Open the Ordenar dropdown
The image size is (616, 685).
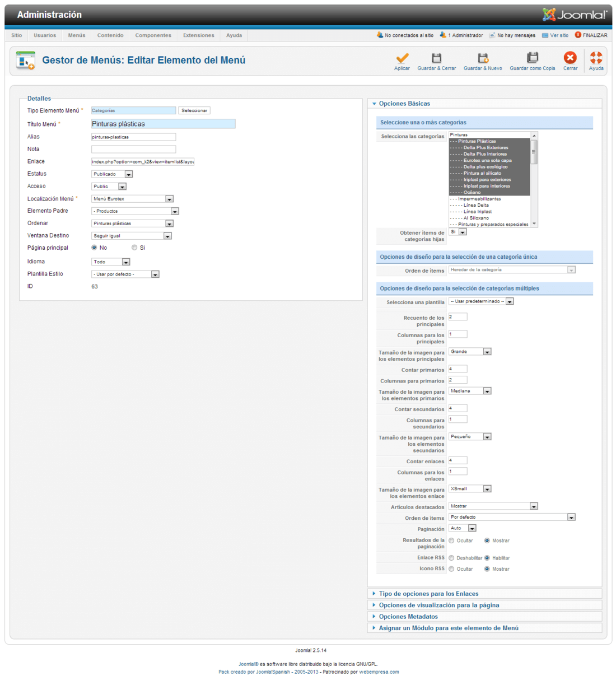(x=132, y=223)
